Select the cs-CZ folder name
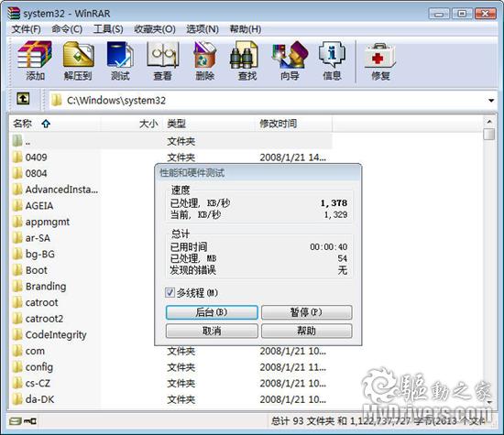Viewport: 504px width, 435px height. (x=38, y=384)
